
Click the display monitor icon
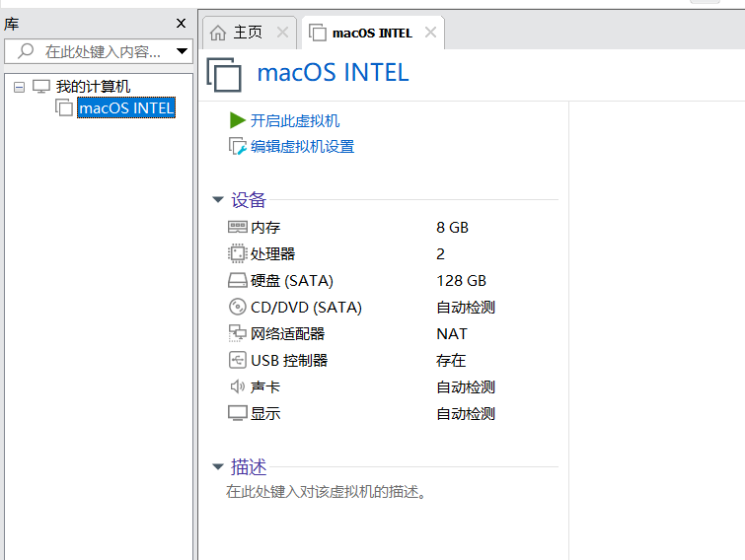(x=237, y=413)
